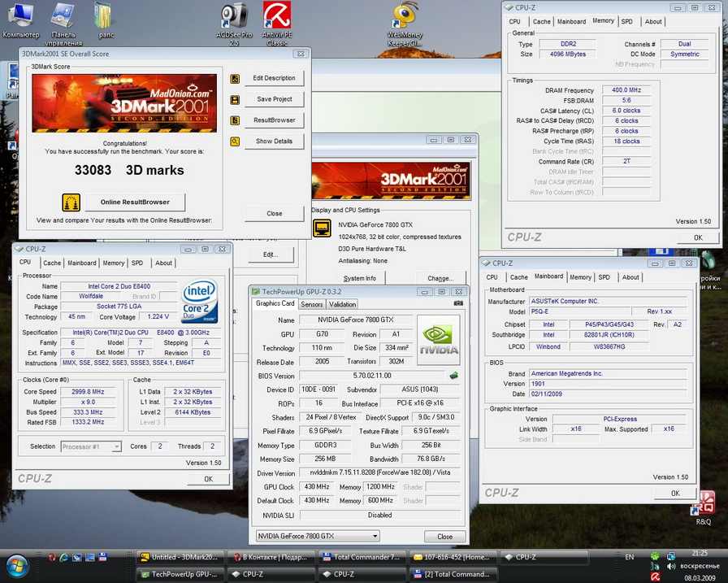The width and height of the screenshot is (728, 583).
Task: Click the NVIDIA logo in GPU-Z
Action: 439,340
